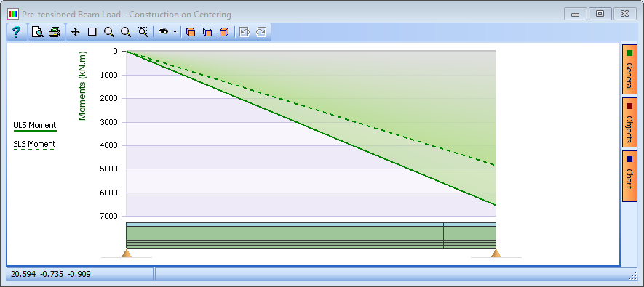Click the right beam support triangle
The width and height of the screenshot is (644, 287).
496,253
